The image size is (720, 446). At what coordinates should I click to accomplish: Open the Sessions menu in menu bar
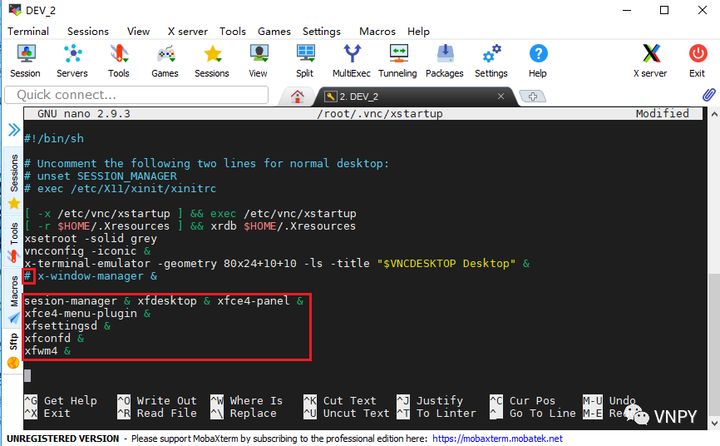tap(88, 31)
